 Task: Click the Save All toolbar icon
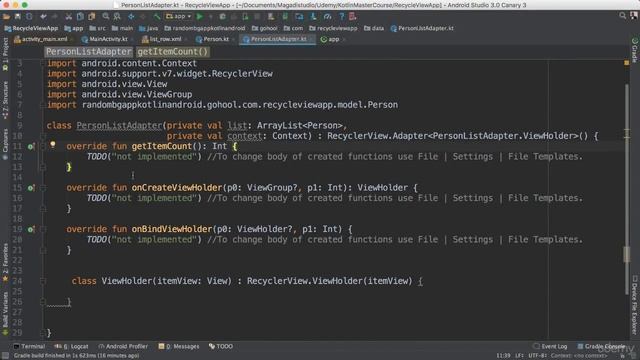click(18, 17)
